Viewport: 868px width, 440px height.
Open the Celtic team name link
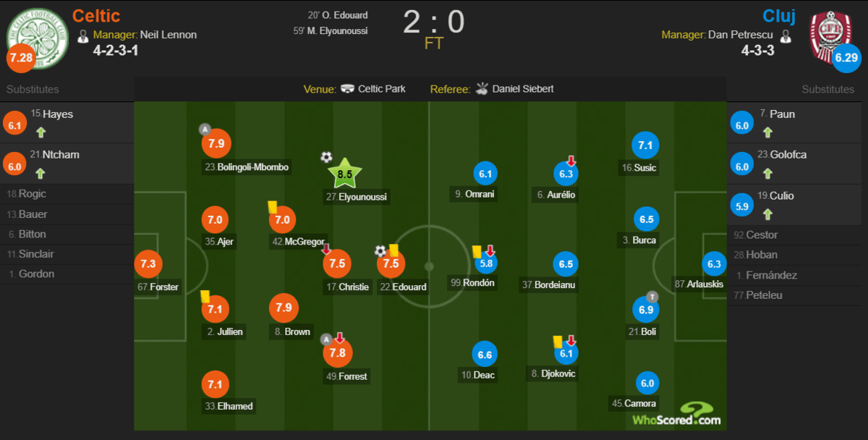point(96,16)
